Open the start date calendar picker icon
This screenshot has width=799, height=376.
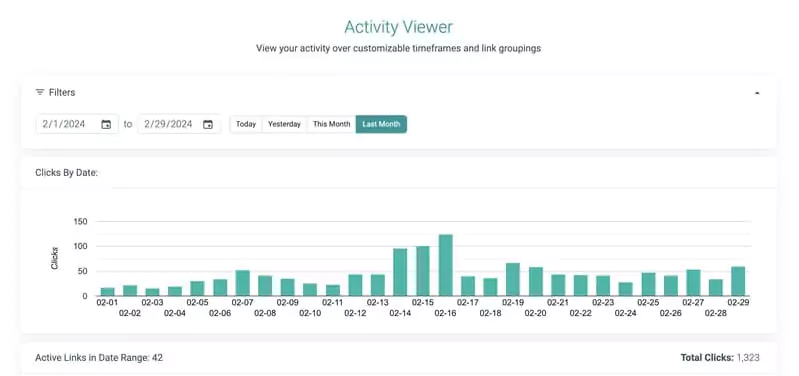pos(106,124)
